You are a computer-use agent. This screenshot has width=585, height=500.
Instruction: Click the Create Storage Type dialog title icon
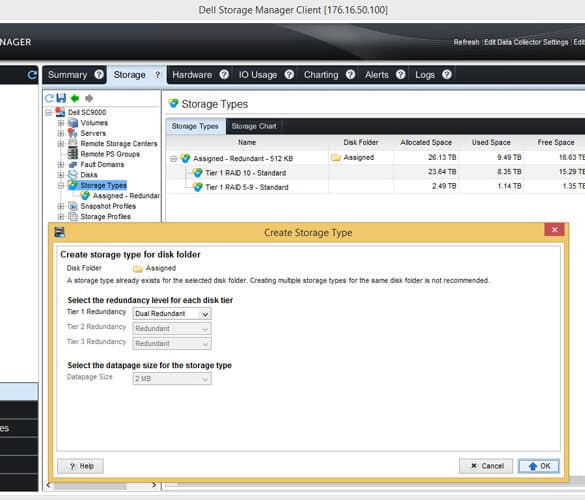click(x=60, y=232)
